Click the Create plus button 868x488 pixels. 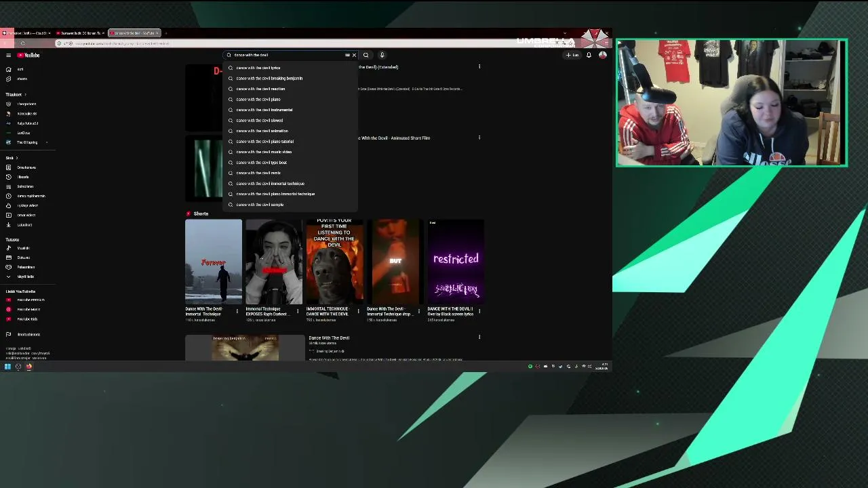[573, 55]
